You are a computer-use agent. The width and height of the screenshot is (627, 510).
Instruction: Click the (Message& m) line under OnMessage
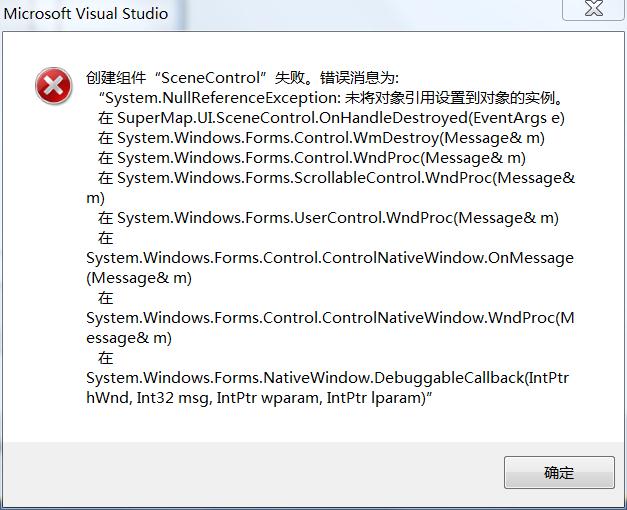(139, 278)
